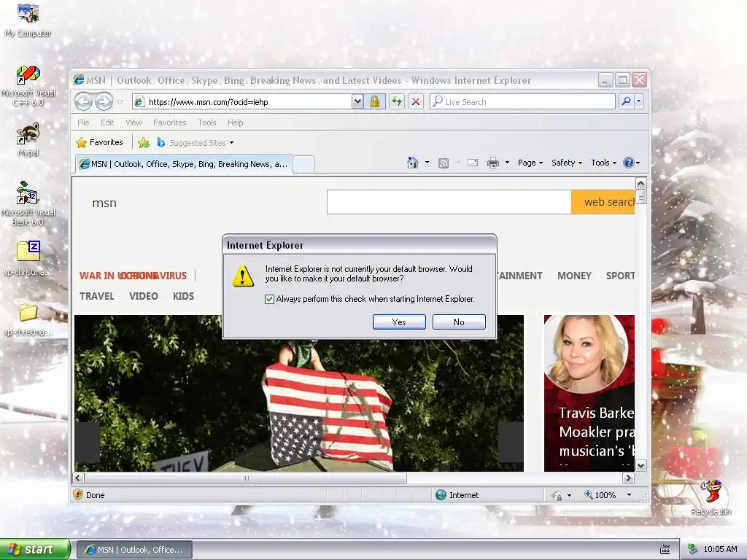Open the Page dropdown menu

530,163
